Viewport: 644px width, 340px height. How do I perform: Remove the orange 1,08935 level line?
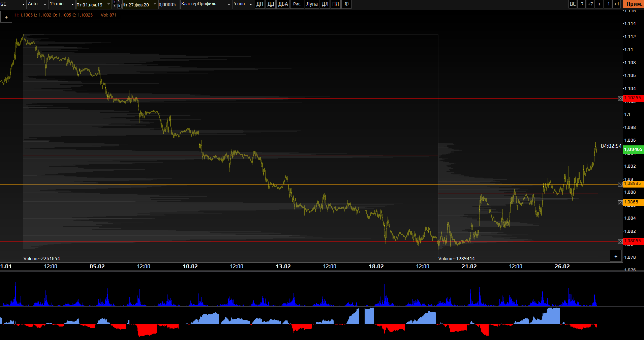coord(620,184)
